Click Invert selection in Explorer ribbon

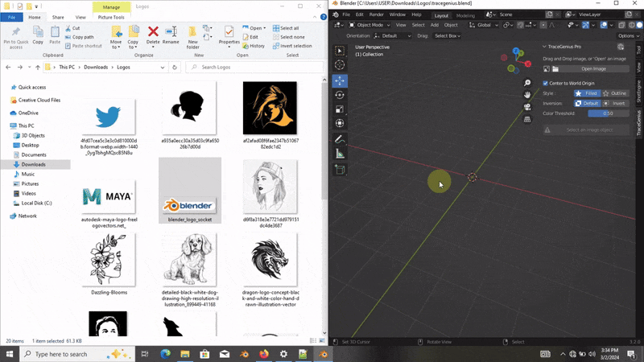pyautogui.click(x=291, y=46)
